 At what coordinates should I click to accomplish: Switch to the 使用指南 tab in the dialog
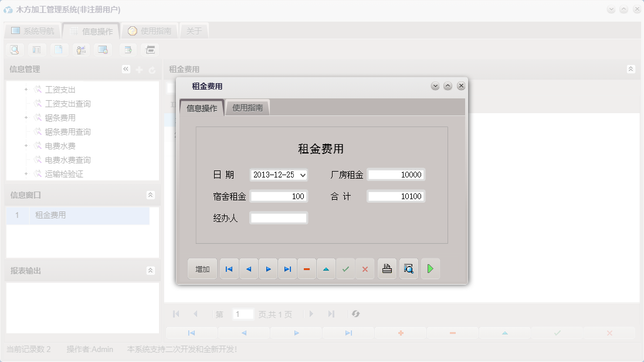[x=248, y=108]
